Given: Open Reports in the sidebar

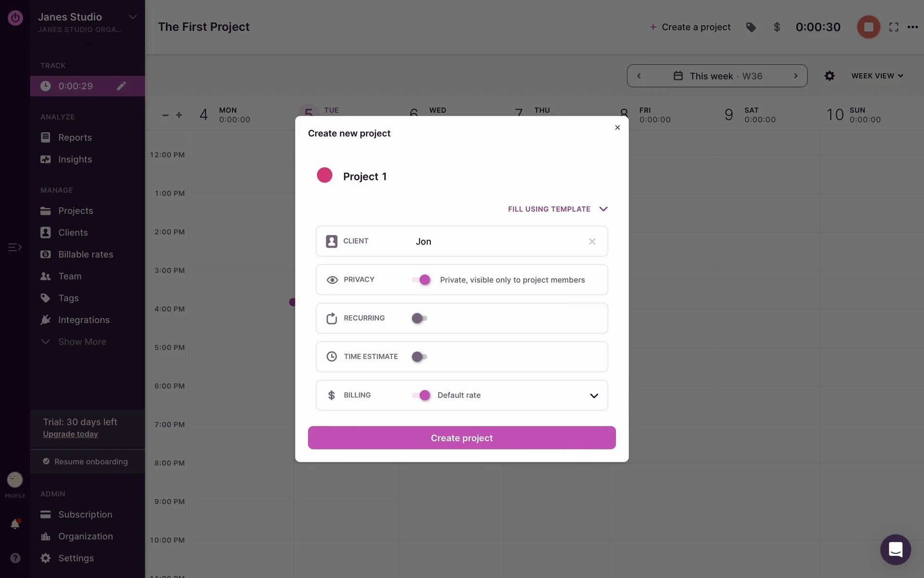Looking at the screenshot, I should point(75,138).
